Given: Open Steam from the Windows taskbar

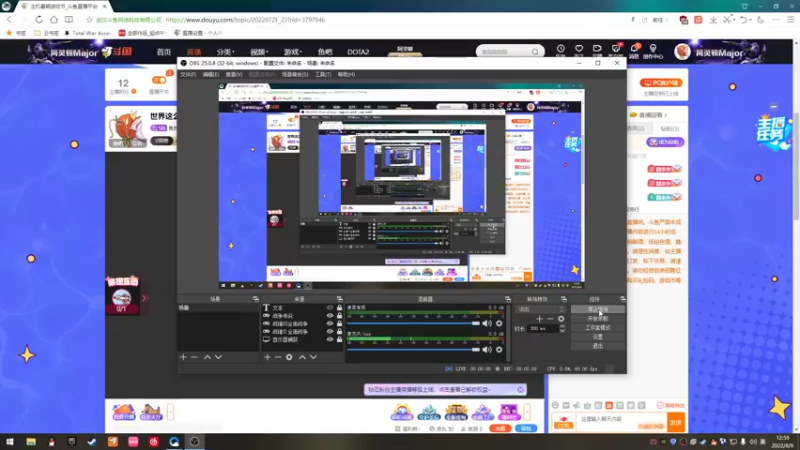Looking at the screenshot, I should pyautogui.click(x=92, y=442).
